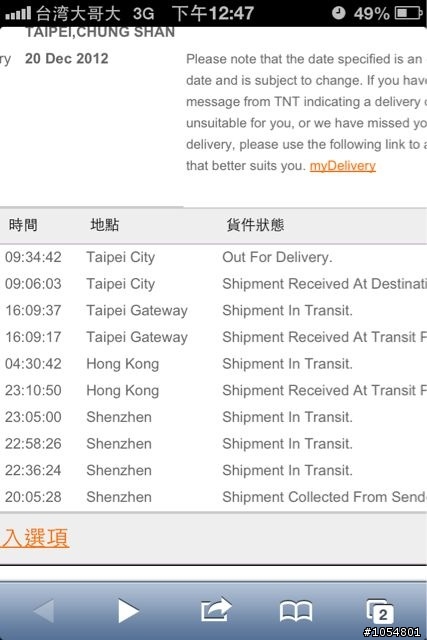Tap the 04:30:42 Hong Kong entry
The image size is (427, 640).
coord(214,364)
